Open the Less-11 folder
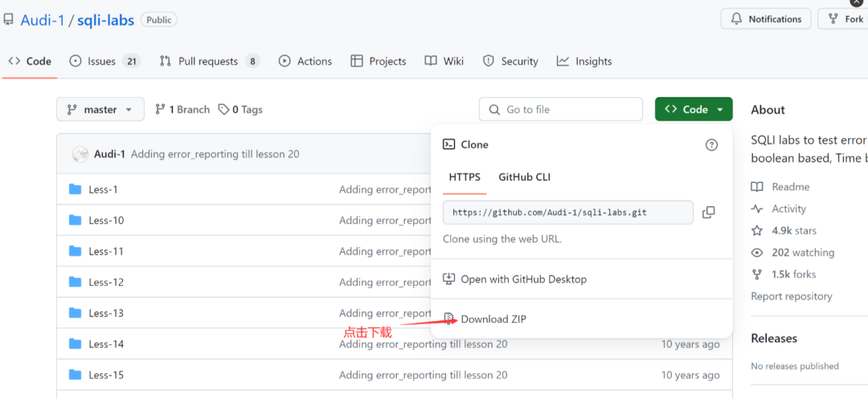This screenshot has height=399, width=868. [x=106, y=251]
